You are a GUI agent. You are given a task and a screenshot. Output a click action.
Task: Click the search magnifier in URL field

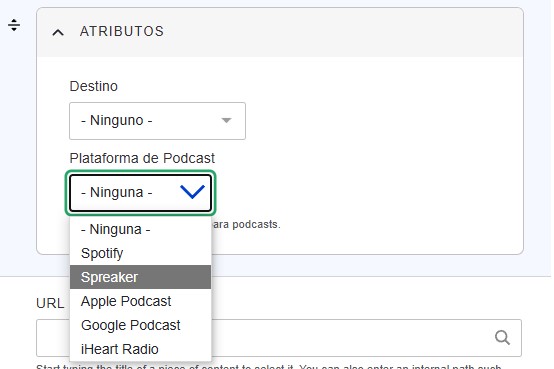click(x=502, y=338)
